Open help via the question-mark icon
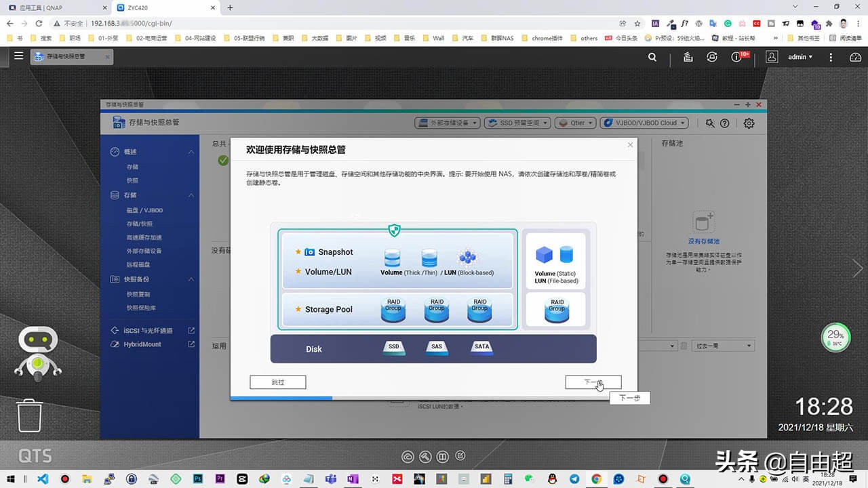Screen dimensions: 868x488 725,123
